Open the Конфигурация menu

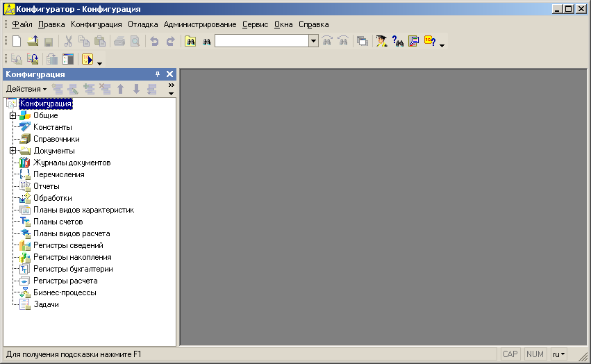96,24
